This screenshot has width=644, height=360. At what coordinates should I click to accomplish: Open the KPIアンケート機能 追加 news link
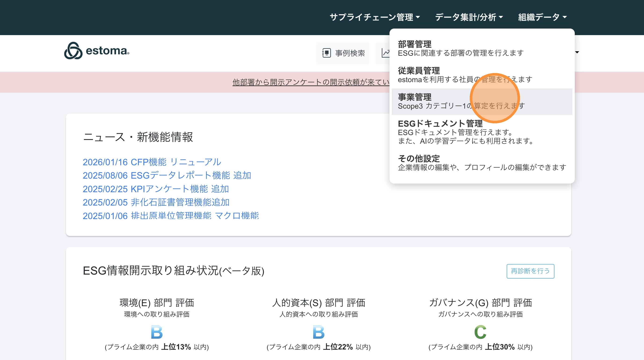[x=156, y=189]
